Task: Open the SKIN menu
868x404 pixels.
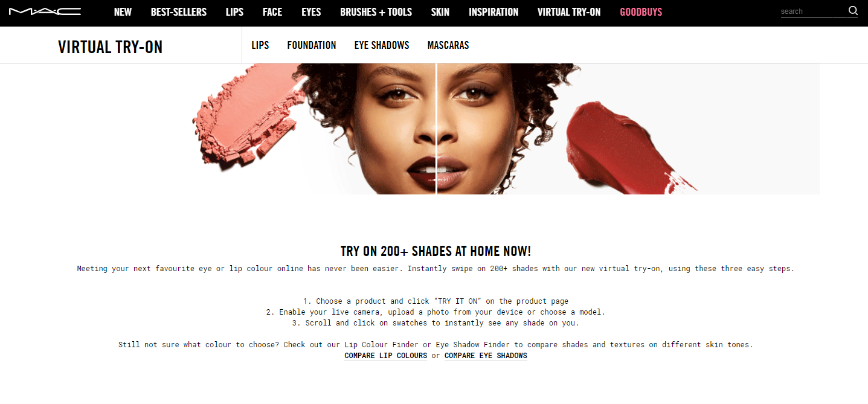Action: (x=440, y=12)
